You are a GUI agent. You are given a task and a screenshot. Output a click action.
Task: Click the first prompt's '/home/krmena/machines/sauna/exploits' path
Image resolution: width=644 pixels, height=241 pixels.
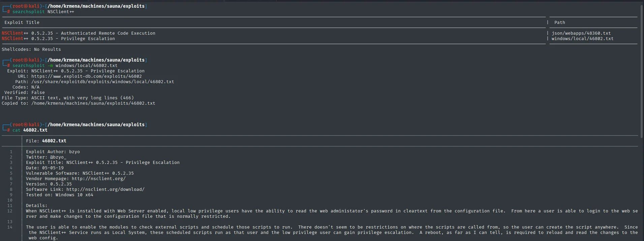click(96, 6)
